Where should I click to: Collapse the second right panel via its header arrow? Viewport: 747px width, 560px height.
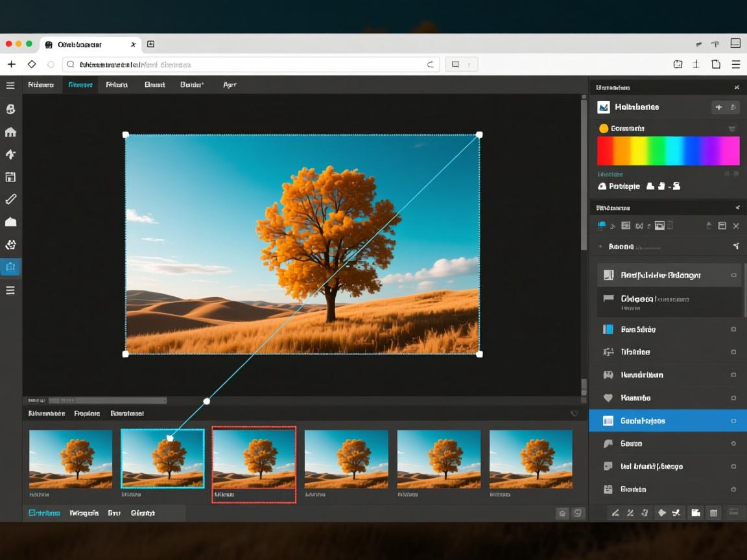[x=737, y=208]
